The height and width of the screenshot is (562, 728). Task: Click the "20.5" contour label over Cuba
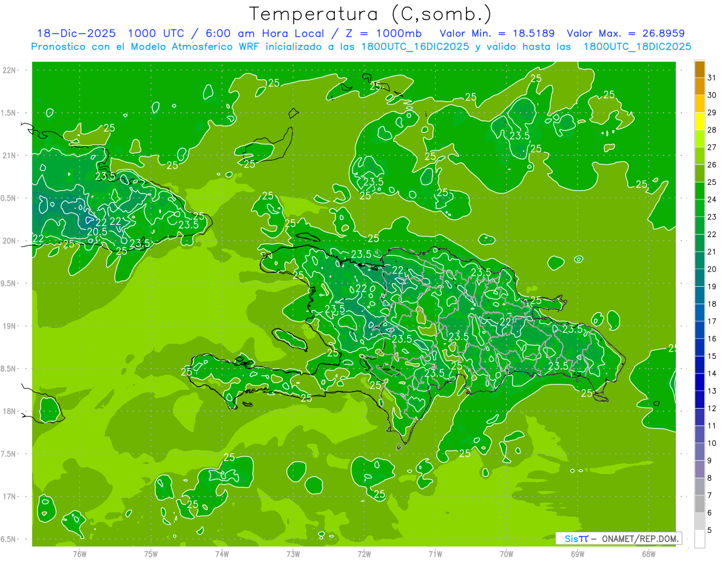98,232
